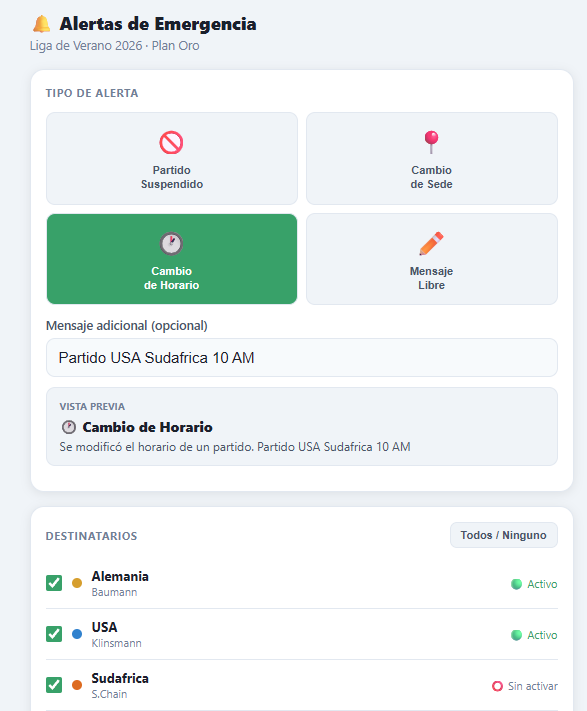Choose the Mensaje Libre alert type card

432,259
